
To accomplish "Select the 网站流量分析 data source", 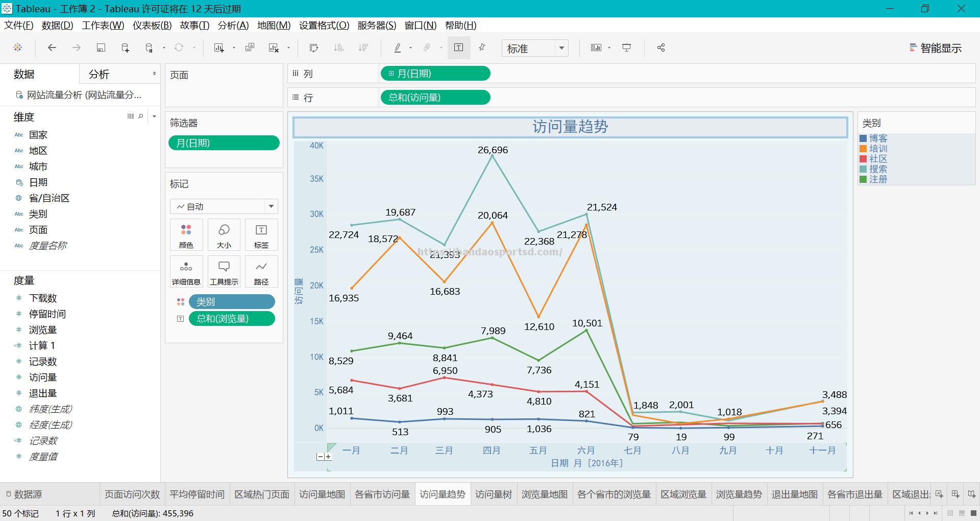I will pos(79,95).
